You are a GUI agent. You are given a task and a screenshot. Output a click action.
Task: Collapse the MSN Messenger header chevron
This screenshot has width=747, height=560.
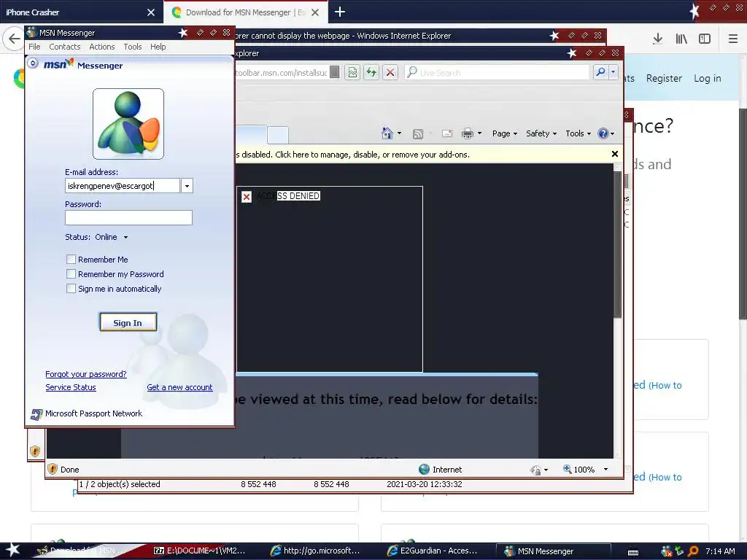32,63
